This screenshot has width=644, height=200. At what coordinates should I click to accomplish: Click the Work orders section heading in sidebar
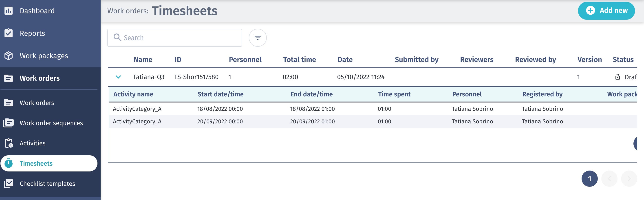40,78
